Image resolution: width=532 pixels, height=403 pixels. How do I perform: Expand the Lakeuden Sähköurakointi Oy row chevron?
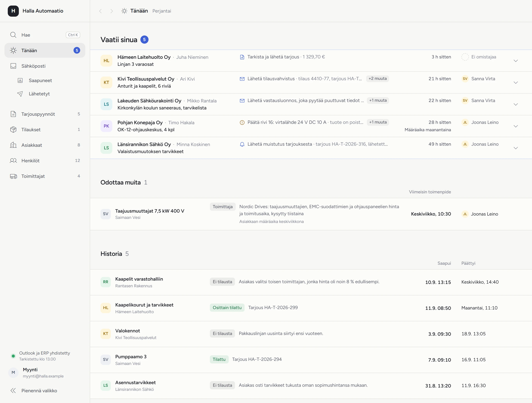pos(516,104)
